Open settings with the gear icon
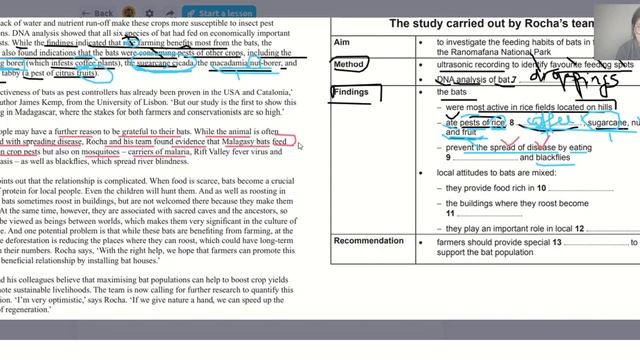Image resolution: width=640 pixels, height=360 pixels. [149, 13]
